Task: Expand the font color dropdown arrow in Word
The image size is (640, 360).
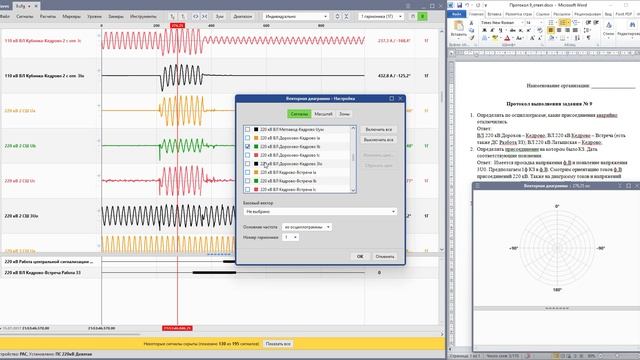Action: pyautogui.click(x=513, y=38)
